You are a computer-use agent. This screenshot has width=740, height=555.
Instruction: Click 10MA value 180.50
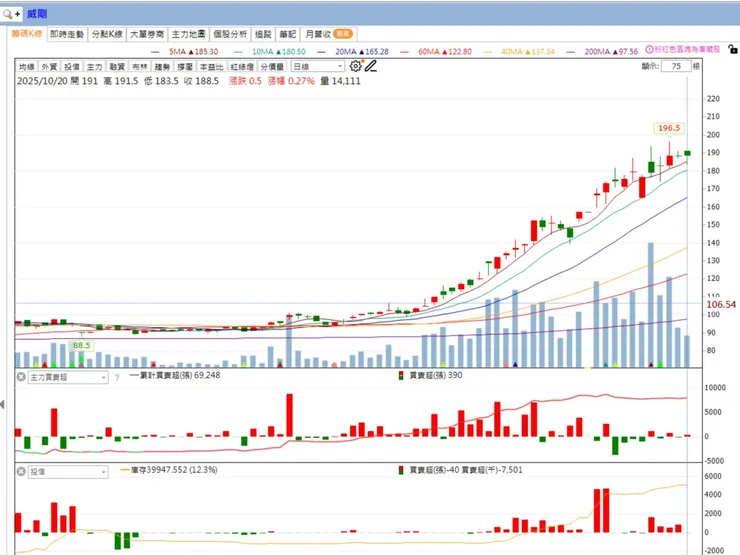(294, 51)
